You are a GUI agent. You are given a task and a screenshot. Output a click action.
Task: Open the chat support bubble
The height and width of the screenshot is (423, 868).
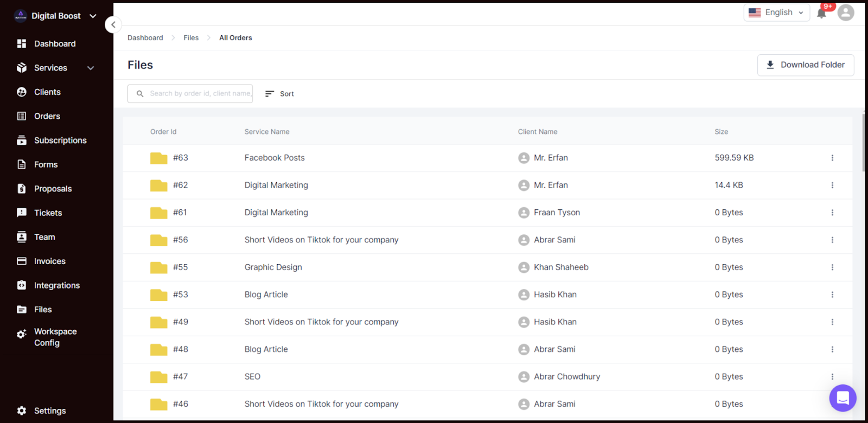click(843, 398)
